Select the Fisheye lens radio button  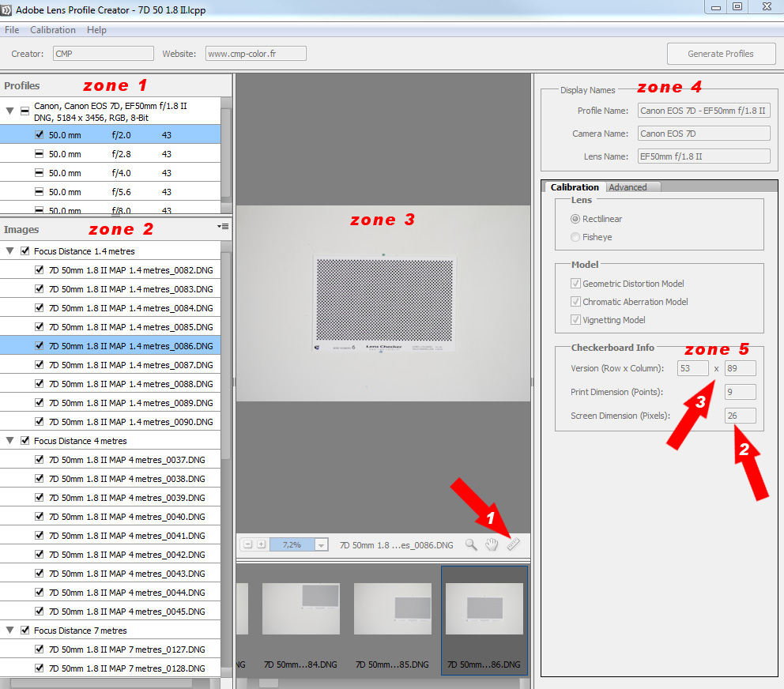click(x=575, y=237)
